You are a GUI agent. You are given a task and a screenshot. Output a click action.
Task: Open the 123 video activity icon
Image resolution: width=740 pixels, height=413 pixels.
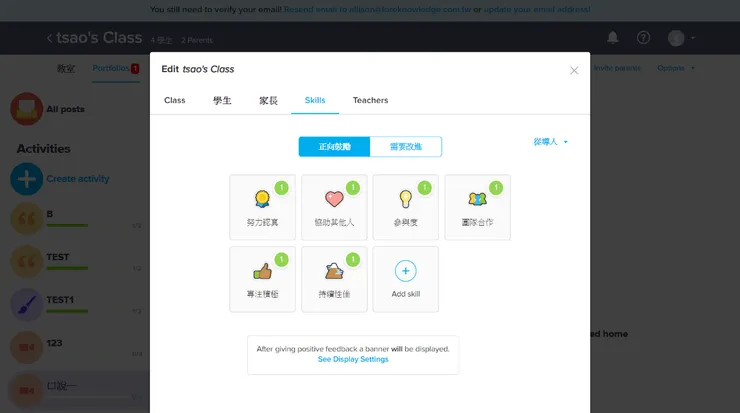[27, 347]
